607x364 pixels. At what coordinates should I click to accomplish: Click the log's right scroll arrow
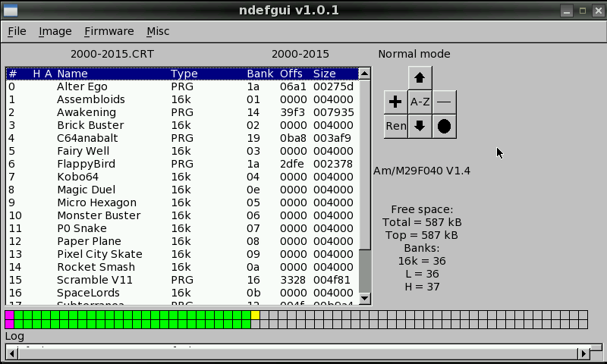(x=583, y=353)
